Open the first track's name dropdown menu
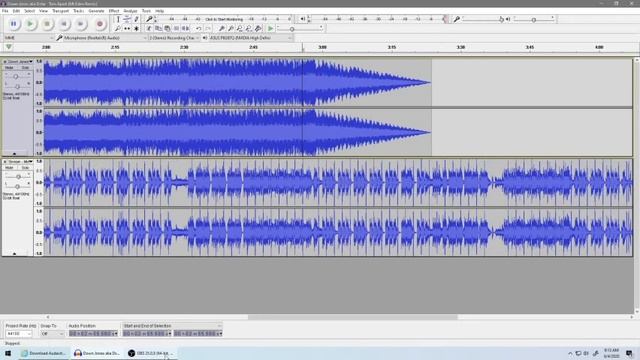Viewport: 640px width, 360px height. click(20, 62)
